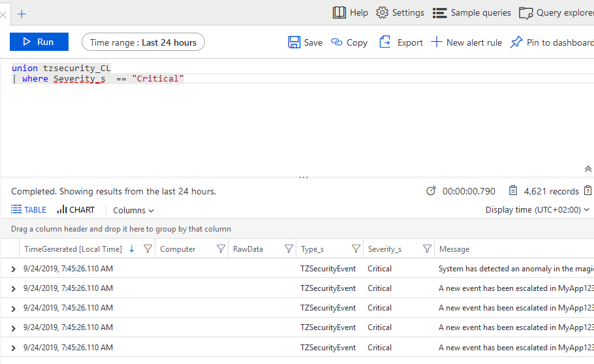
Task: Filter the Computer column
Action: coord(221,249)
